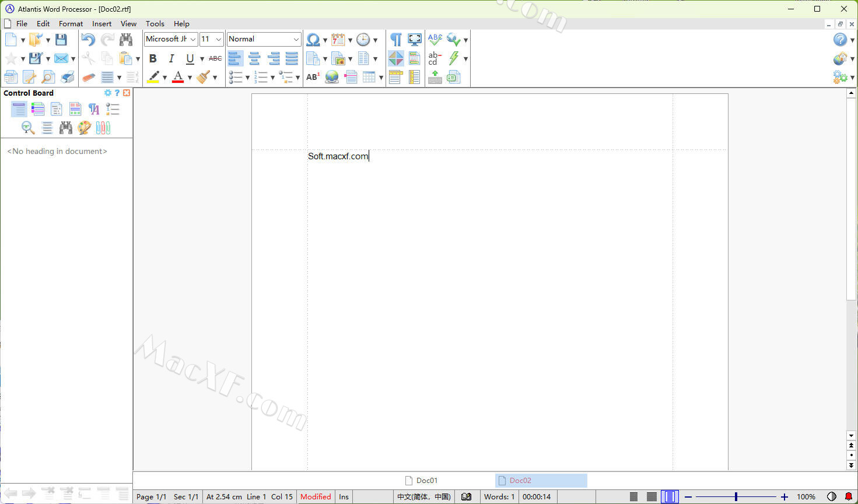Image resolution: width=858 pixels, height=504 pixels.
Task: Undo the last action
Action: (x=88, y=40)
